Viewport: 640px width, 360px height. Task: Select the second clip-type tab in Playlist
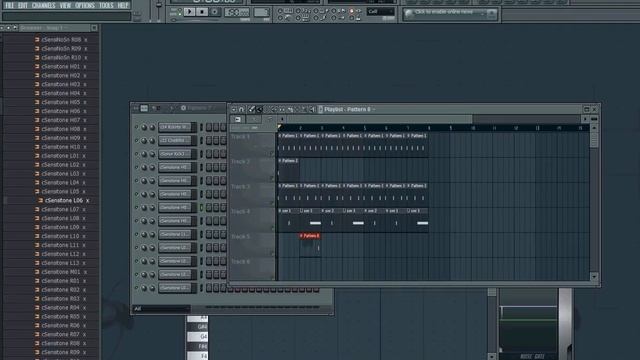point(253,119)
